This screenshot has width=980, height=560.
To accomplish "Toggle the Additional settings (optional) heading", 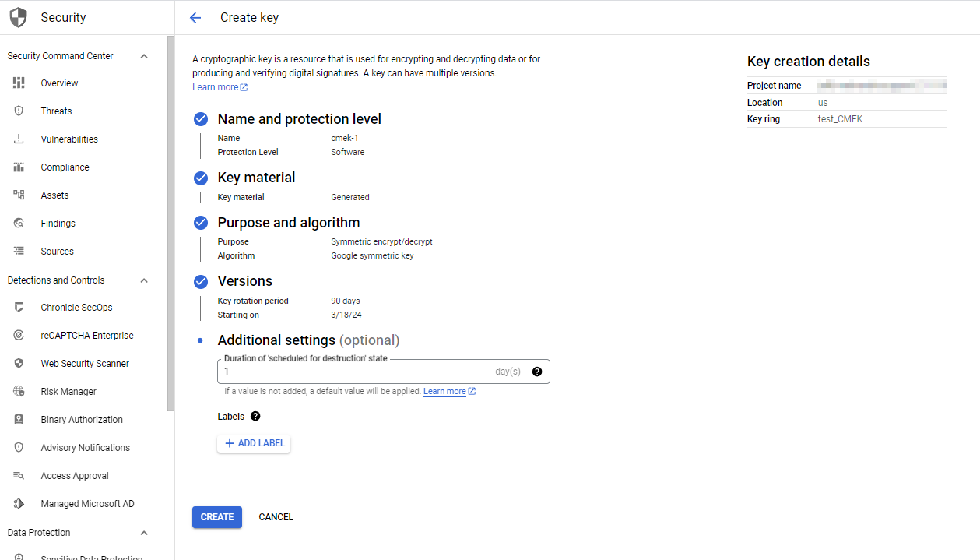I will [308, 340].
